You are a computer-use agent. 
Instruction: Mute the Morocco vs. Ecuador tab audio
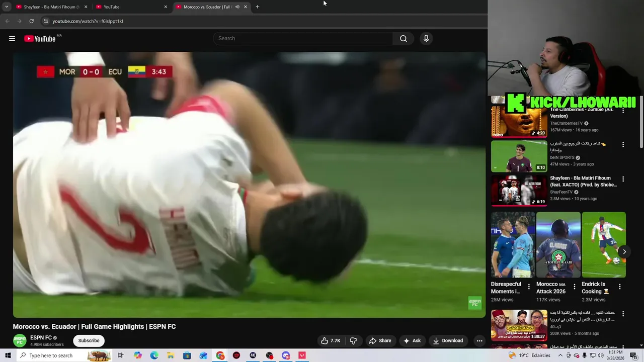coord(237,7)
